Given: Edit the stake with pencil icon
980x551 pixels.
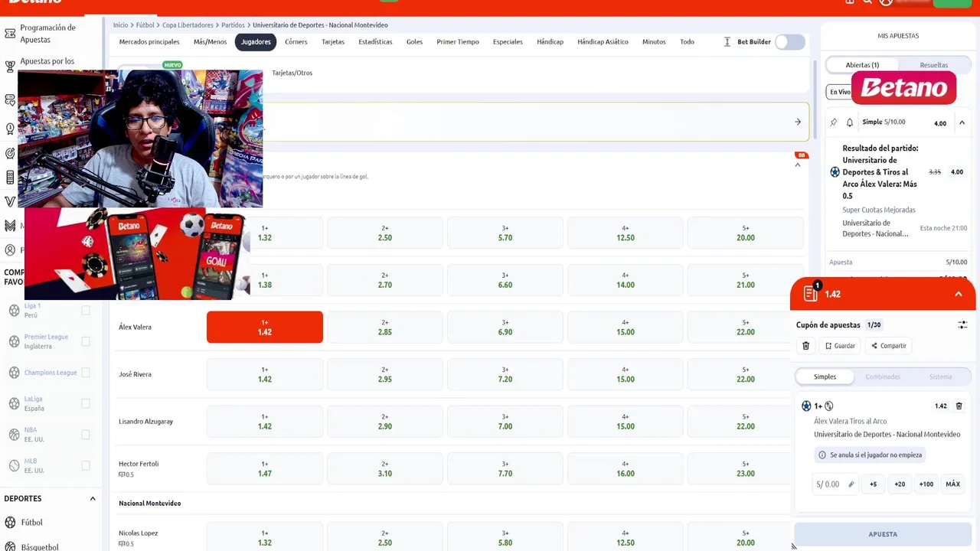Looking at the screenshot, I should tap(851, 484).
